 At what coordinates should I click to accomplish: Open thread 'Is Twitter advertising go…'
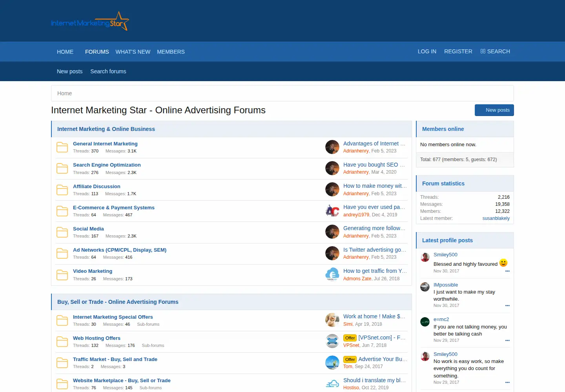coord(375,250)
